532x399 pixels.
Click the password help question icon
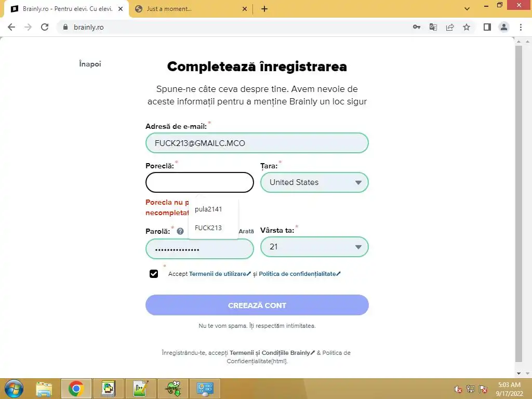[x=180, y=231]
